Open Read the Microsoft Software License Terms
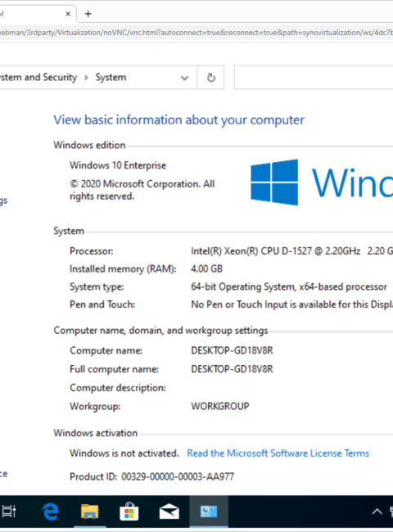Image resolution: width=393 pixels, height=532 pixels. click(278, 453)
